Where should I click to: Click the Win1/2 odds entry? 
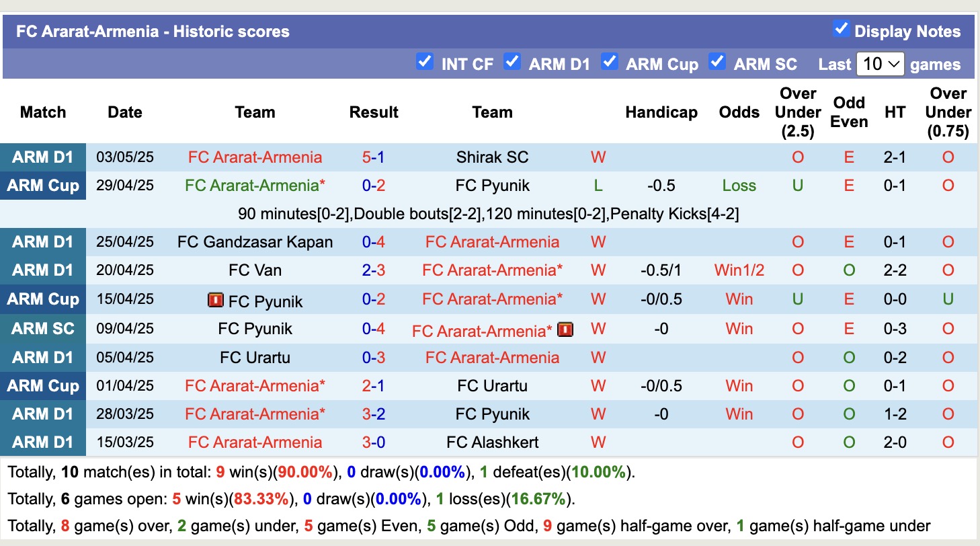click(x=739, y=270)
